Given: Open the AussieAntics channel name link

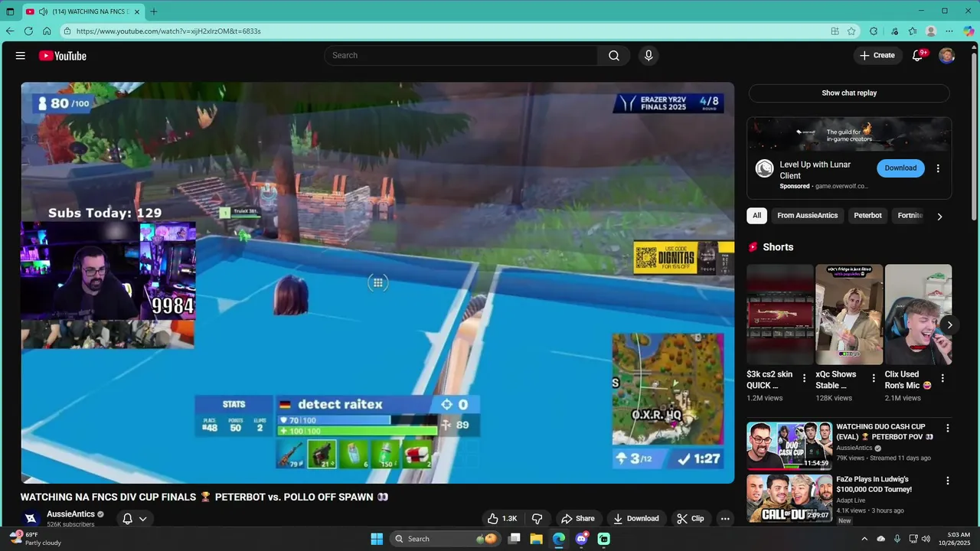Looking at the screenshot, I should click(70, 514).
